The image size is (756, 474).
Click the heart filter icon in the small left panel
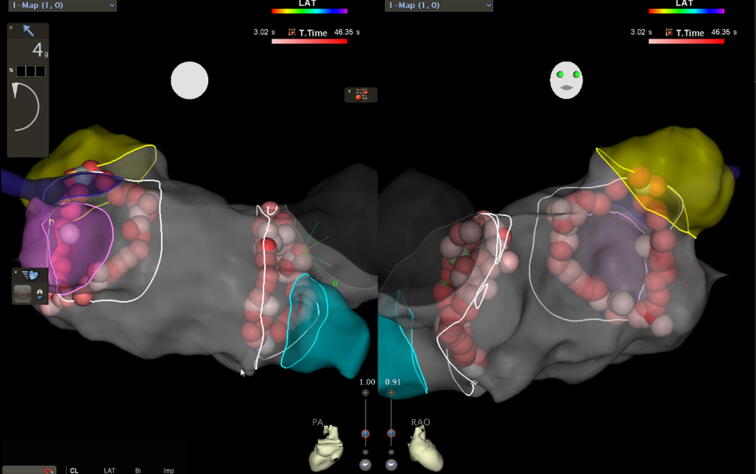pos(32,274)
